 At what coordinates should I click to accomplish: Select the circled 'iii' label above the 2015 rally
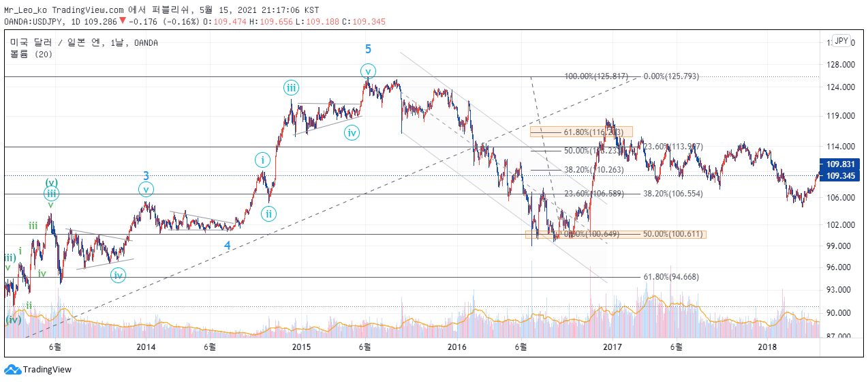click(291, 87)
